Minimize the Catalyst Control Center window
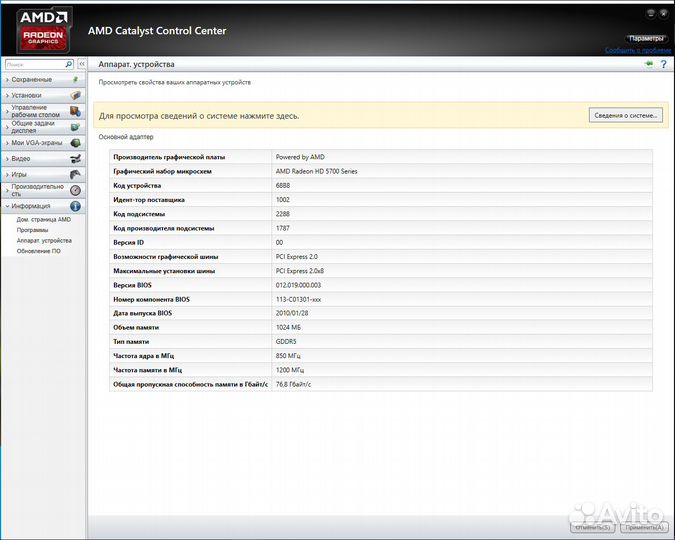The image size is (675, 540). pos(650,13)
